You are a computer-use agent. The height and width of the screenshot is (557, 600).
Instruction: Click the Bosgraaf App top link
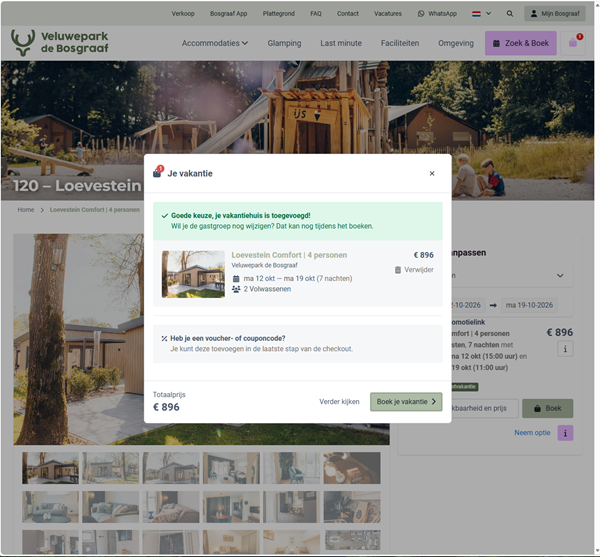pos(228,13)
